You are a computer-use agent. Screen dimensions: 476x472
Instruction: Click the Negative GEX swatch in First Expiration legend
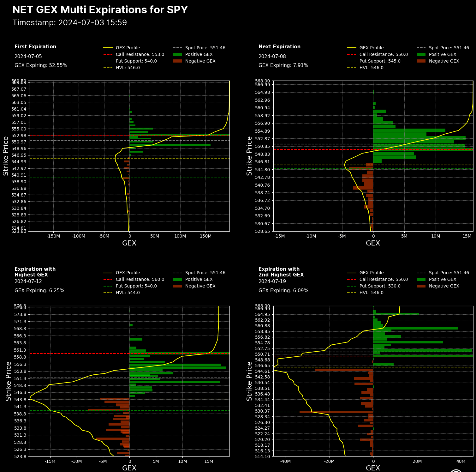pyautogui.click(x=177, y=61)
